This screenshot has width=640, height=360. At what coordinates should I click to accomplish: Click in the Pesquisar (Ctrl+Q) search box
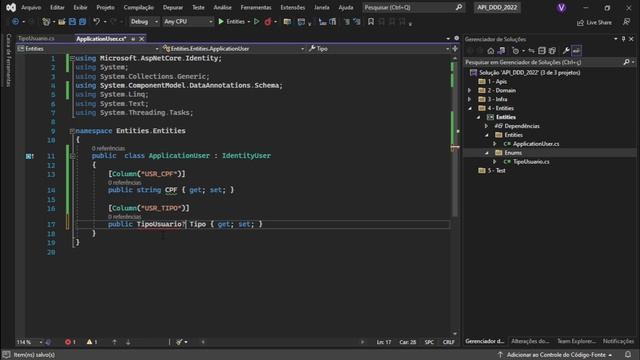tap(413, 7)
